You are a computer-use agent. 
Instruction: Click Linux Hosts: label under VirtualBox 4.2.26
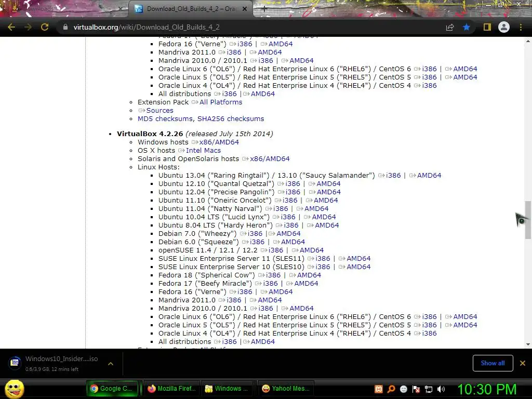[x=158, y=167]
